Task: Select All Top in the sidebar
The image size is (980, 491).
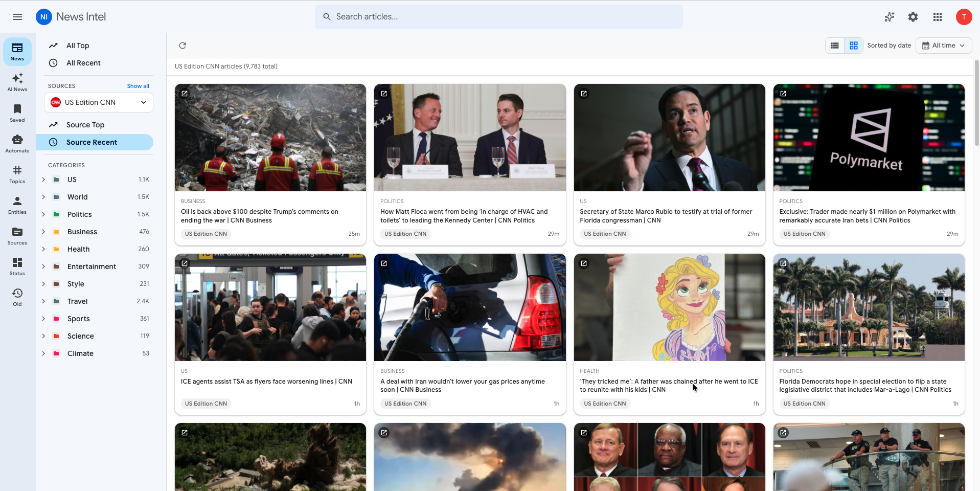Action: (x=95, y=46)
